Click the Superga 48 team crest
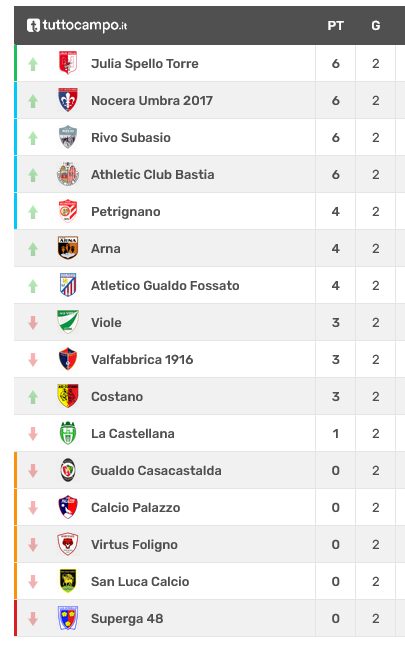This screenshot has width=405, height=647. tap(68, 618)
